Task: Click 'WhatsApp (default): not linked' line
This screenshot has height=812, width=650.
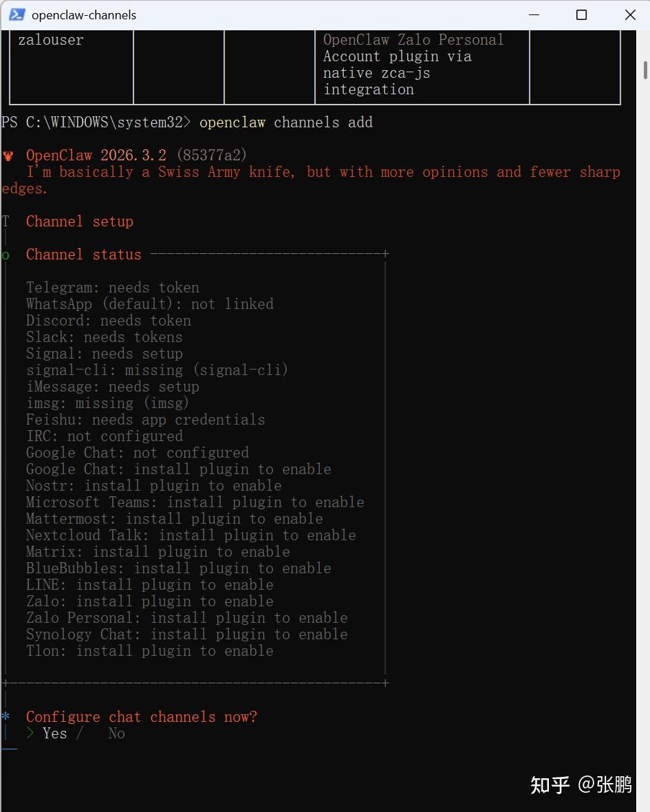Action: pyautogui.click(x=150, y=304)
